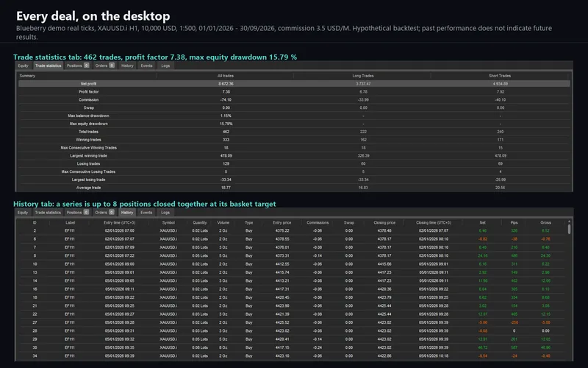Viewport: 588px width, 368px height.
Task: Open the Orders tab above the deals history table
Action: 104,213
